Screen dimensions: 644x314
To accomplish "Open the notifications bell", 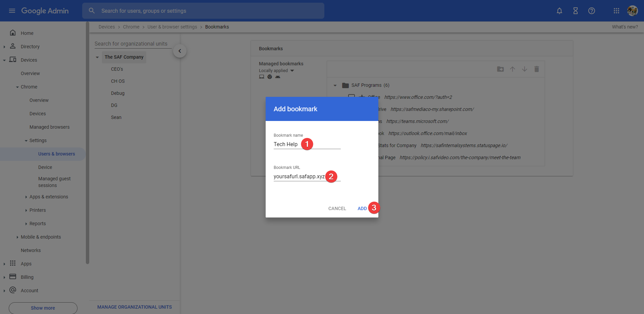I will 559,11.
